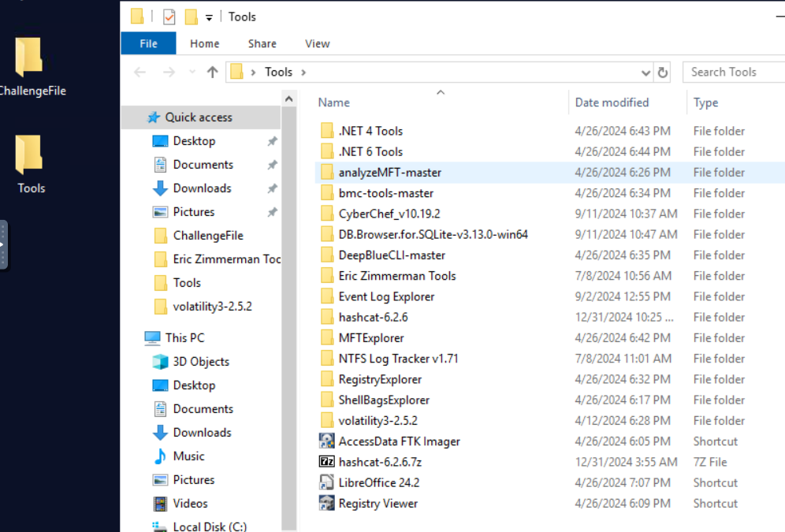Sort files by Name column header

point(334,102)
